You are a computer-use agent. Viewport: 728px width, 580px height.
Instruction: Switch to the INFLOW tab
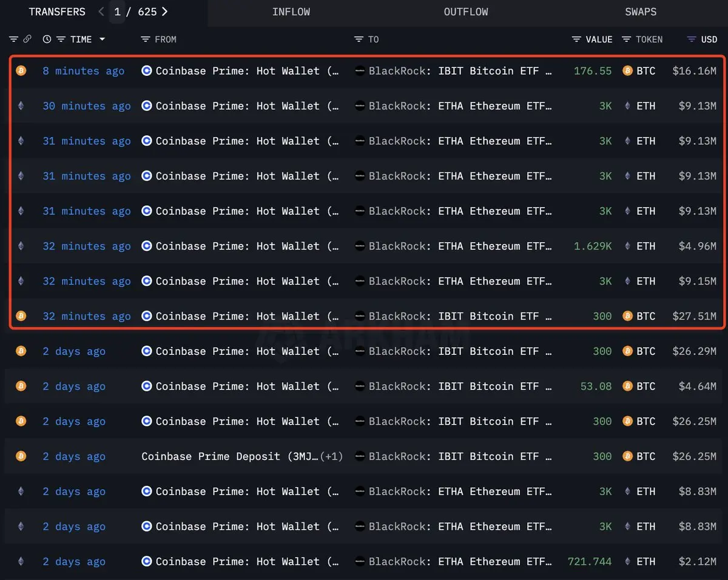pos(291,12)
